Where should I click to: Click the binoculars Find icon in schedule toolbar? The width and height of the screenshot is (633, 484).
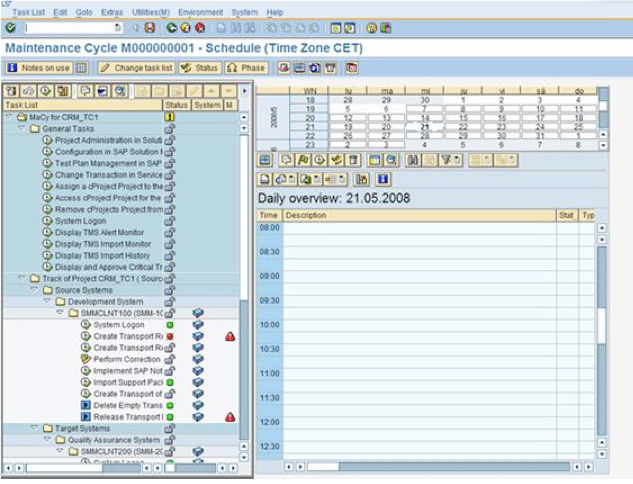[x=413, y=160]
